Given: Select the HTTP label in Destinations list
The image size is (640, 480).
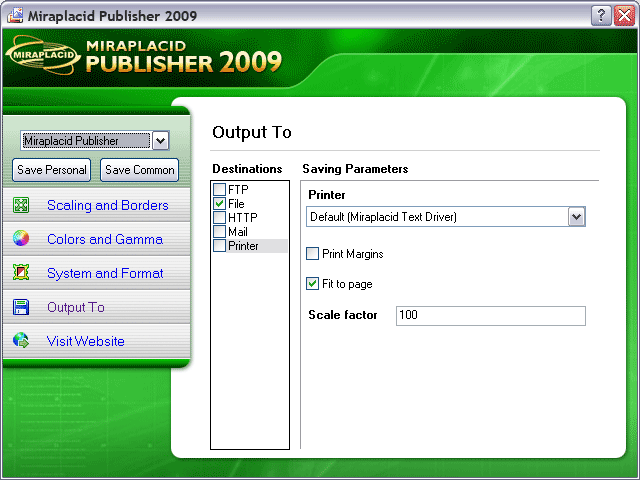Looking at the screenshot, I should (x=243, y=218).
